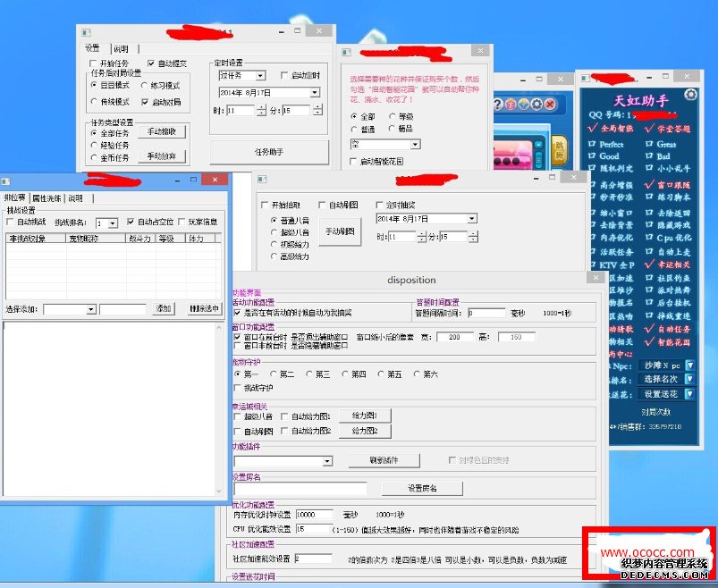Enable the 开始任务 checkbox
Viewport: 718px width, 588px height.
pos(93,63)
